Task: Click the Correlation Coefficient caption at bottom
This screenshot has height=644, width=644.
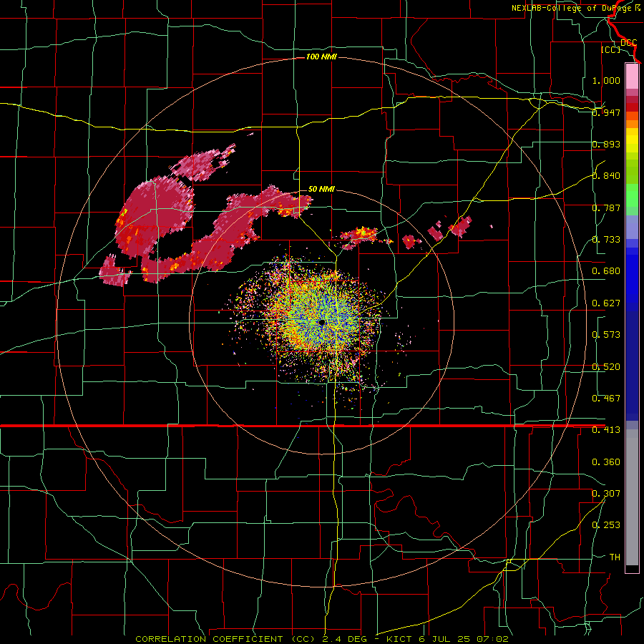Action: [x=322, y=639]
